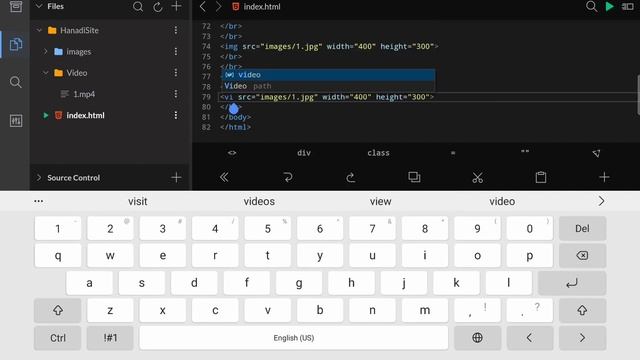Viewport: 640px width, 360px height.
Task: Insert angle brackets from the snippet bar
Action: tap(232, 153)
